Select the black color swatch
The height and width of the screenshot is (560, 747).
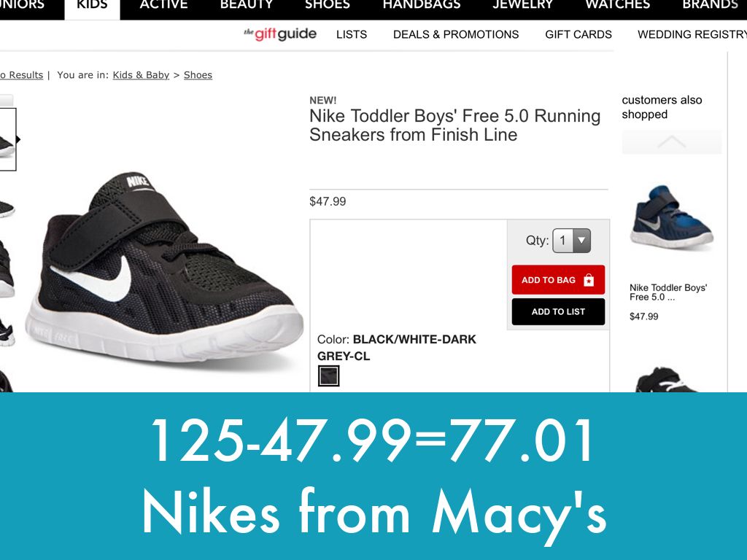(x=329, y=376)
